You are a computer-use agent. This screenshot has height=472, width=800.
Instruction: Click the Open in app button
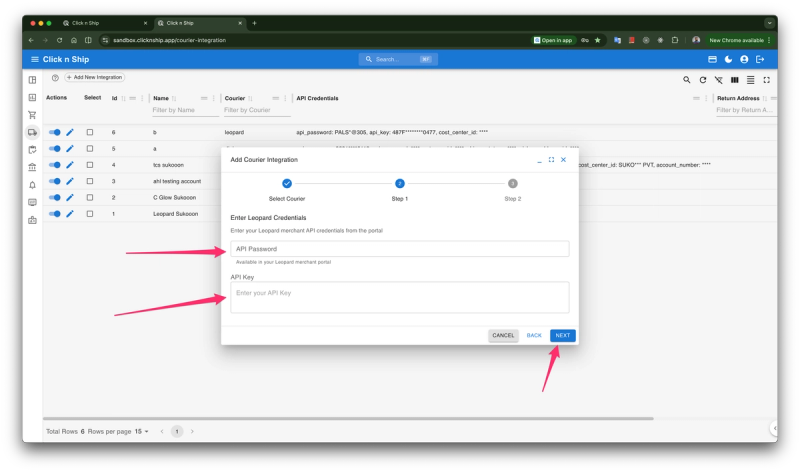coord(553,40)
